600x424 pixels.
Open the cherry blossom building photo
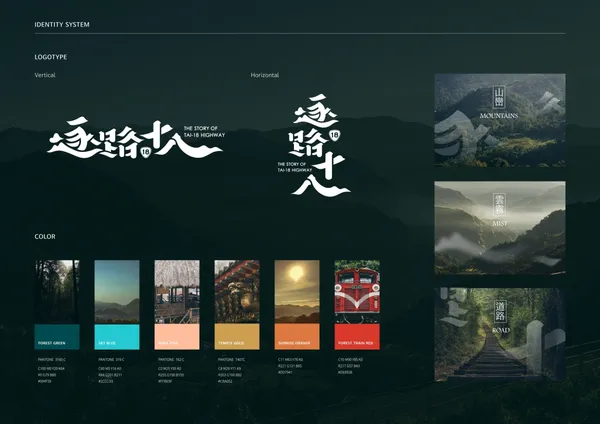coord(177,292)
